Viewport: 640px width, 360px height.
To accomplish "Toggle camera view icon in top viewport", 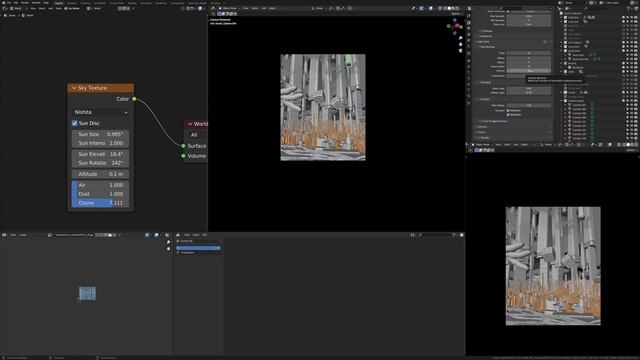I will click(x=460, y=51).
